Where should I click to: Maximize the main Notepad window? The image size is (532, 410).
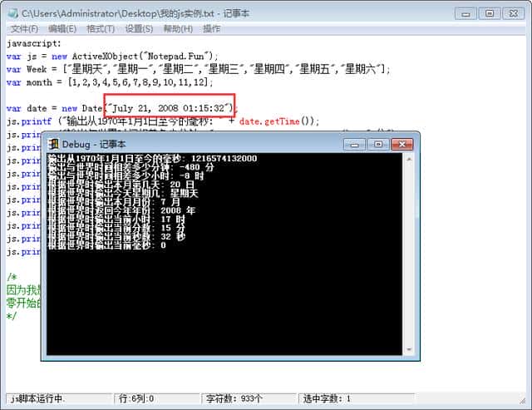pyautogui.click(x=490, y=13)
